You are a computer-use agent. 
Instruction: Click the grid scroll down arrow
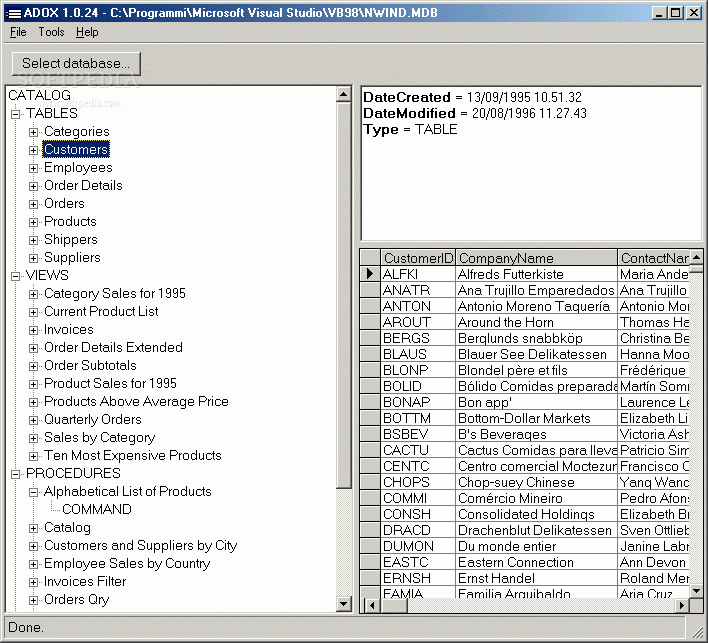click(696, 590)
